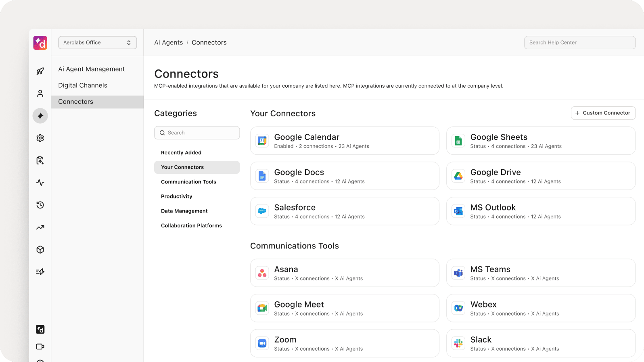Click the Communications Tools section heading
The height and width of the screenshot is (362, 644).
coord(295,246)
